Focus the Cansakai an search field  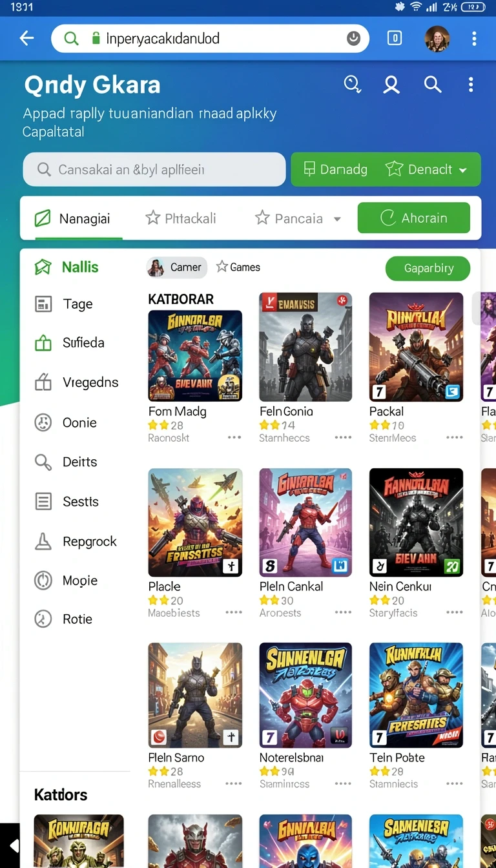[154, 169]
